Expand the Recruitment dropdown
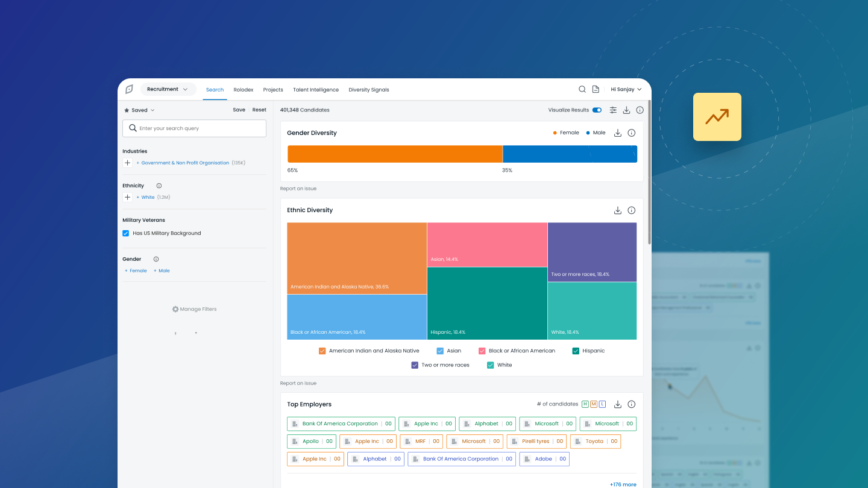This screenshot has width=868, height=488. (168, 89)
